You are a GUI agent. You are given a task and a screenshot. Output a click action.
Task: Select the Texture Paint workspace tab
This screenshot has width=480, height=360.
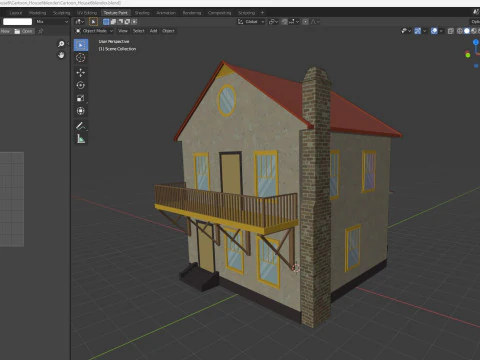coord(115,13)
